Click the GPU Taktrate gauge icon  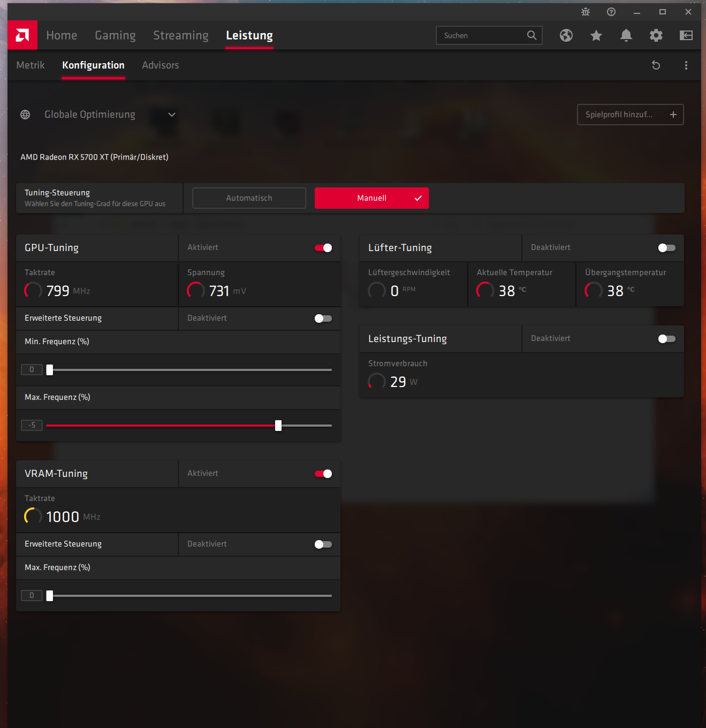pos(33,291)
